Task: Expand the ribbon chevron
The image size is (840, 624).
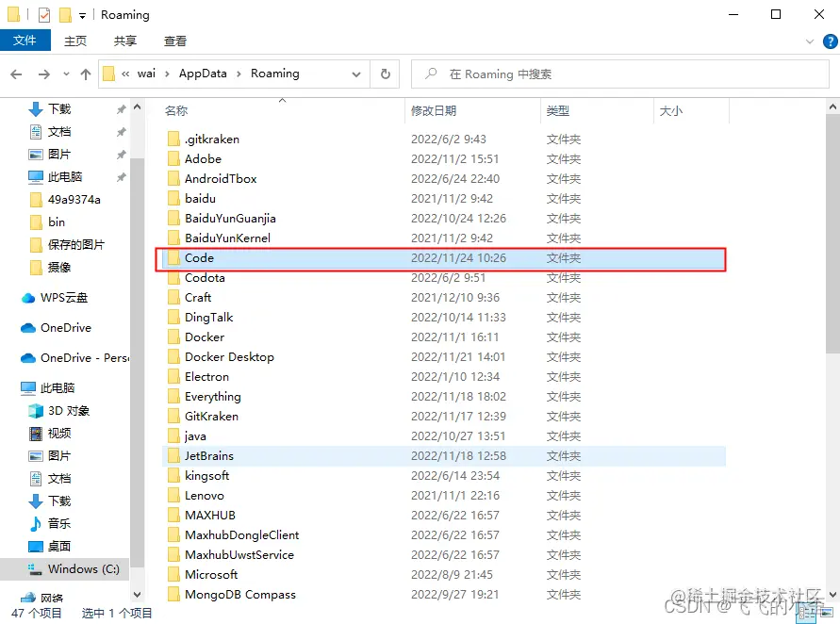Action: (810, 41)
